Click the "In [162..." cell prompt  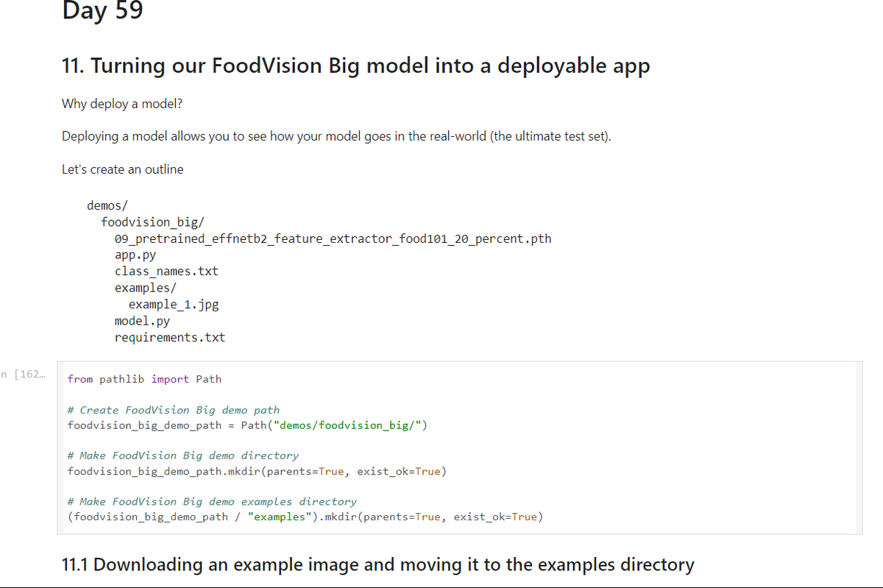coord(23,375)
